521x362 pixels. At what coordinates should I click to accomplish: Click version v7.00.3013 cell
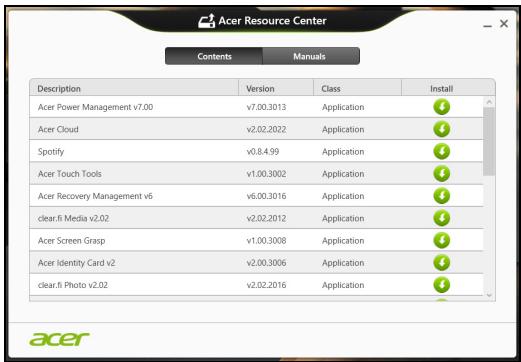click(266, 107)
